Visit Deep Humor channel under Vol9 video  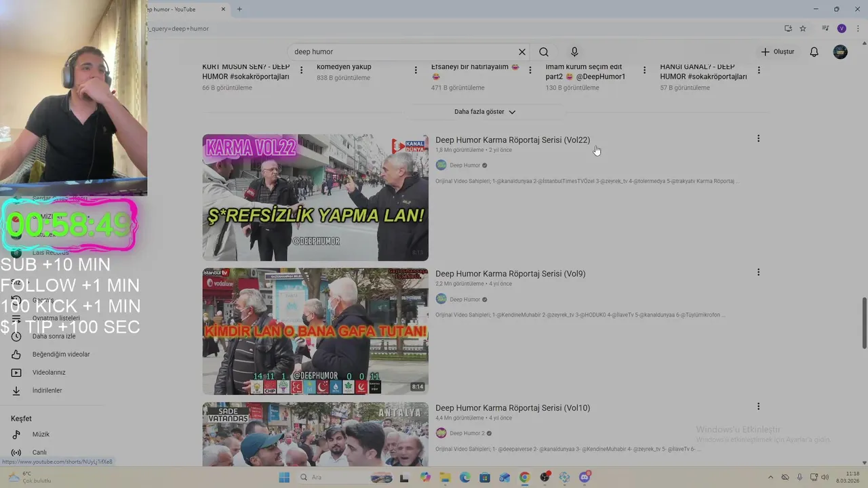point(465,300)
